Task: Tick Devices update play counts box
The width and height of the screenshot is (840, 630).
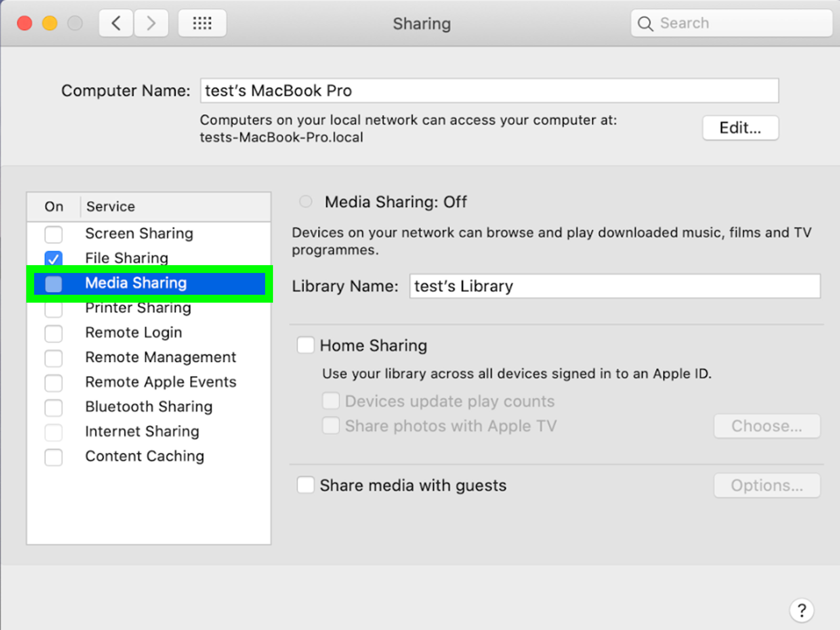Action: point(331,401)
